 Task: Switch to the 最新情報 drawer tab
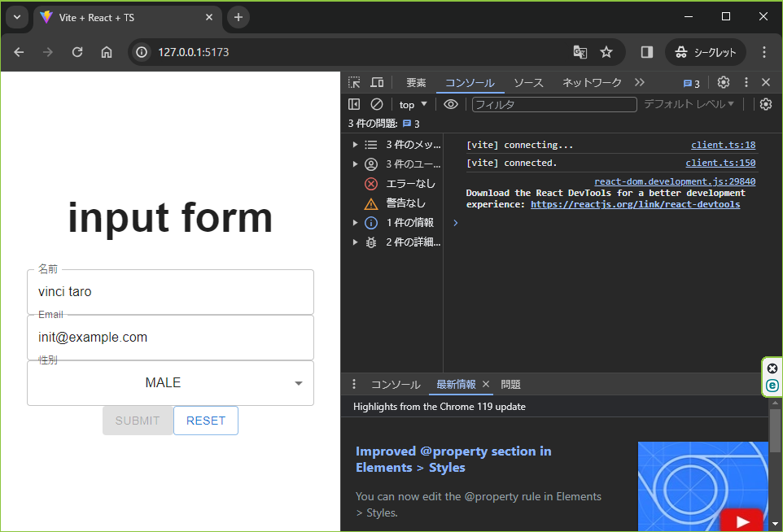pyautogui.click(x=456, y=384)
